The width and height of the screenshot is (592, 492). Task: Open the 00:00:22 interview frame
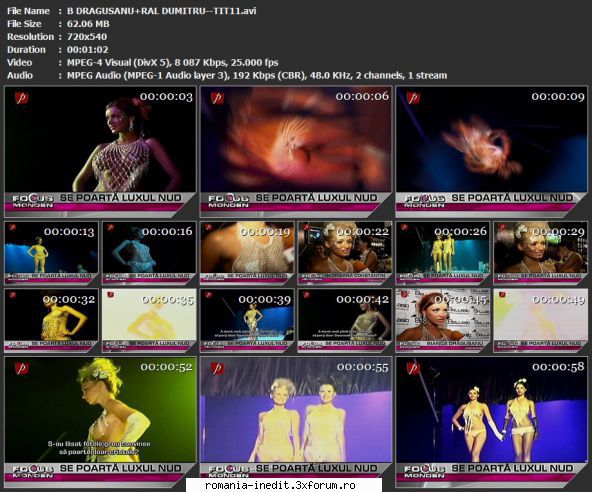345,253
